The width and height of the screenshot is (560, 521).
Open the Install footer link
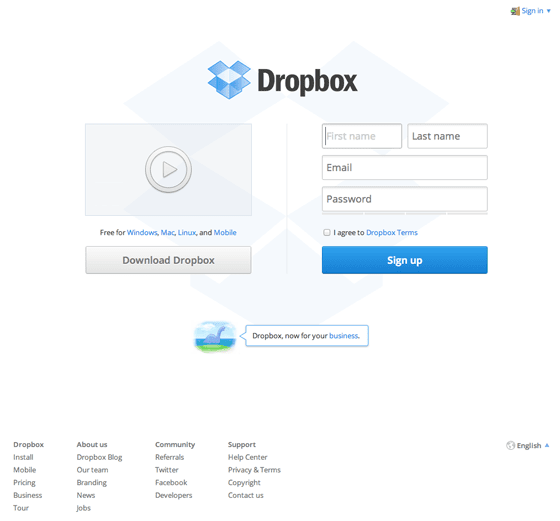tap(23, 457)
